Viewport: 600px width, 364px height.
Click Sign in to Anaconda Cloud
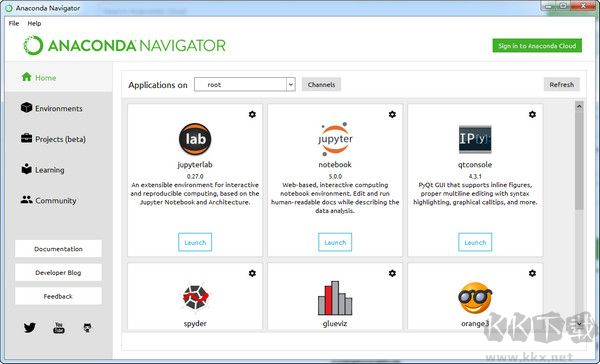point(537,46)
